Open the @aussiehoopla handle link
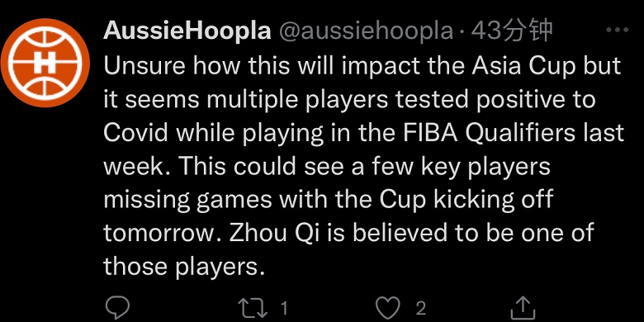Viewport: 644px width, 322px height. [x=366, y=31]
